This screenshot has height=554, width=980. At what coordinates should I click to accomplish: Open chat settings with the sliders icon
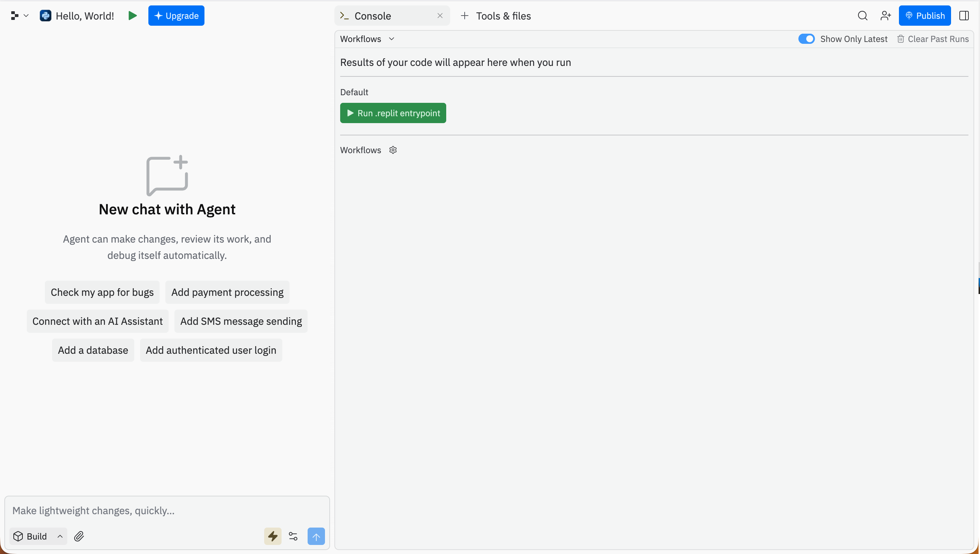pyautogui.click(x=293, y=536)
